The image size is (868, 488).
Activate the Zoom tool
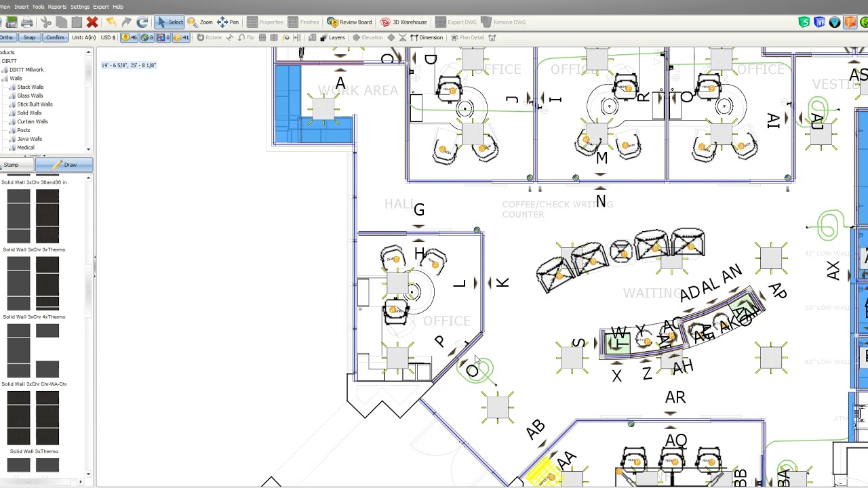tap(200, 22)
